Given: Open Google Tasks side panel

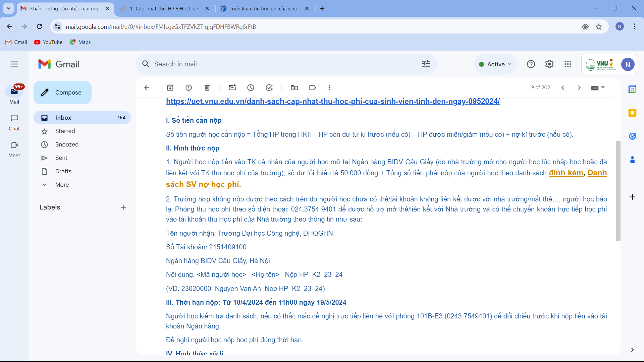Looking at the screenshot, I should click(632, 136).
